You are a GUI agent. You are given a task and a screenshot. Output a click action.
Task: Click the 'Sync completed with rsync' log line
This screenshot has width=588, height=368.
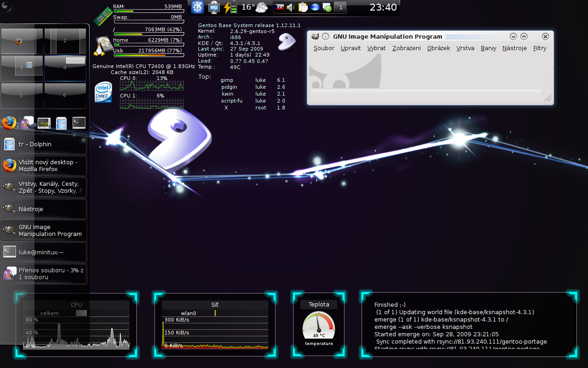461,342
